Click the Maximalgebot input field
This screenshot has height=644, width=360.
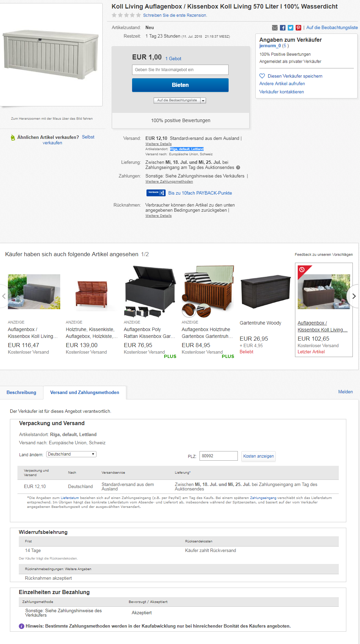point(180,70)
